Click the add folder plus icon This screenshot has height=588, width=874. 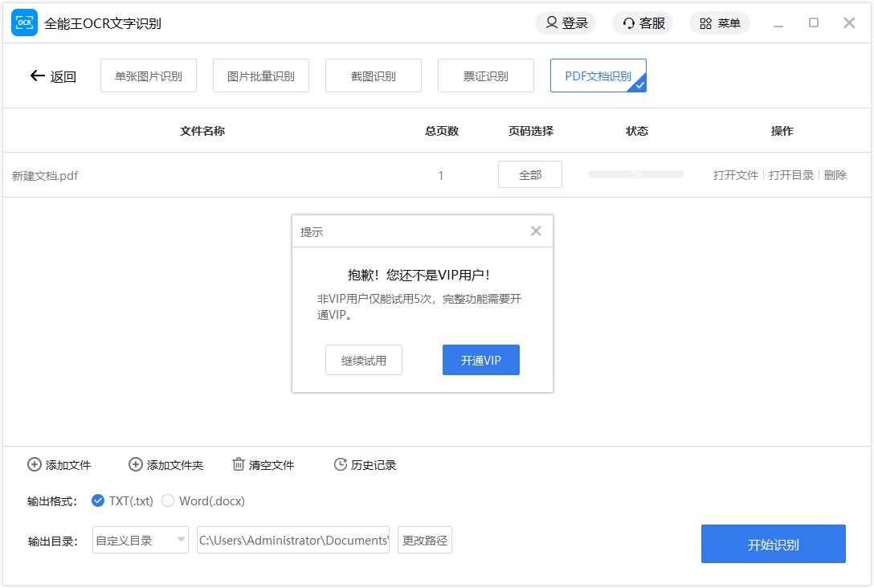click(x=136, y=464)
